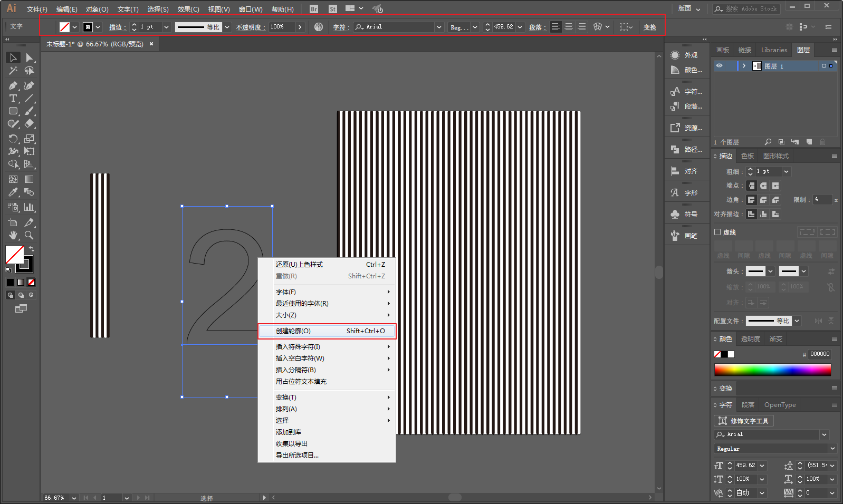This screenshot has width=843, height=504.
Task: Set butt cap in stroke panel
Action: point(751,186)
